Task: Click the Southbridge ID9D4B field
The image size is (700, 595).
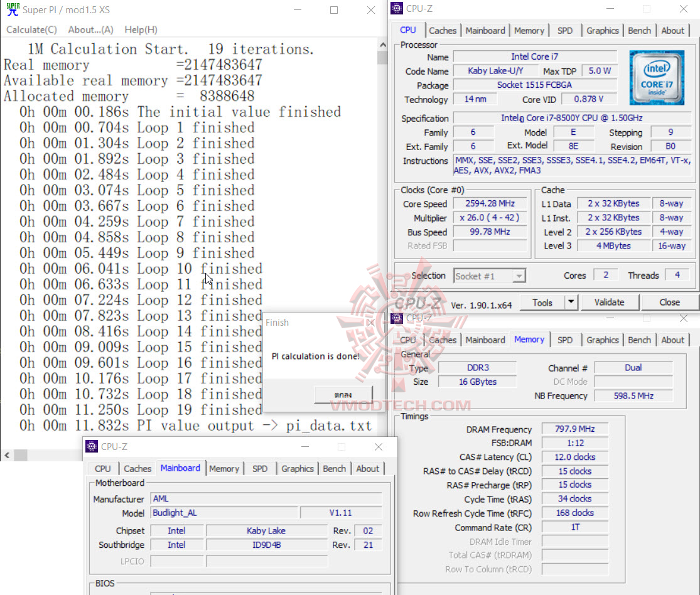Action: 267,545
